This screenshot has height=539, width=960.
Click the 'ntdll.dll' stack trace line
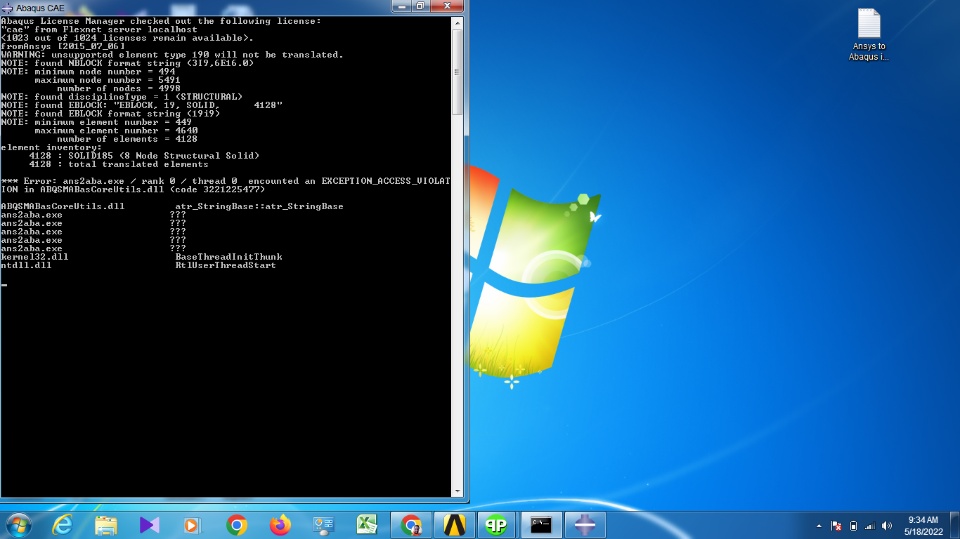click(x=138, y=265)
